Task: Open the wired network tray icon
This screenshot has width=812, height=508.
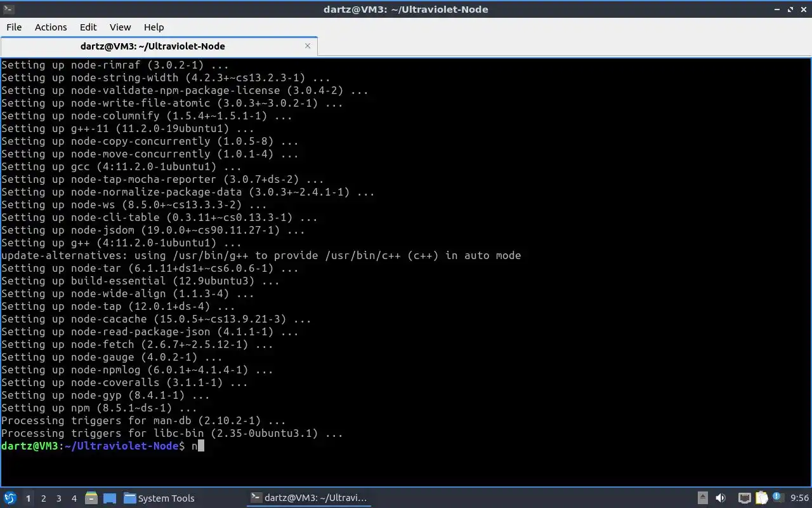Action: [744, 498]
